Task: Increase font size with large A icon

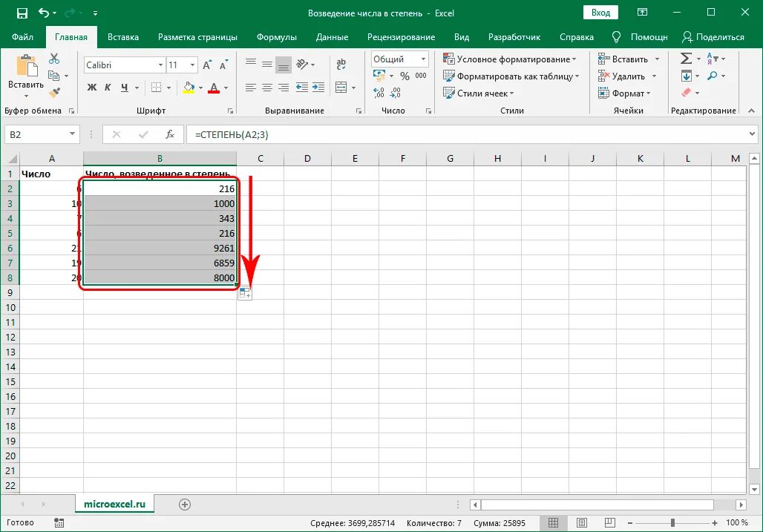Action: click(207, 65)
